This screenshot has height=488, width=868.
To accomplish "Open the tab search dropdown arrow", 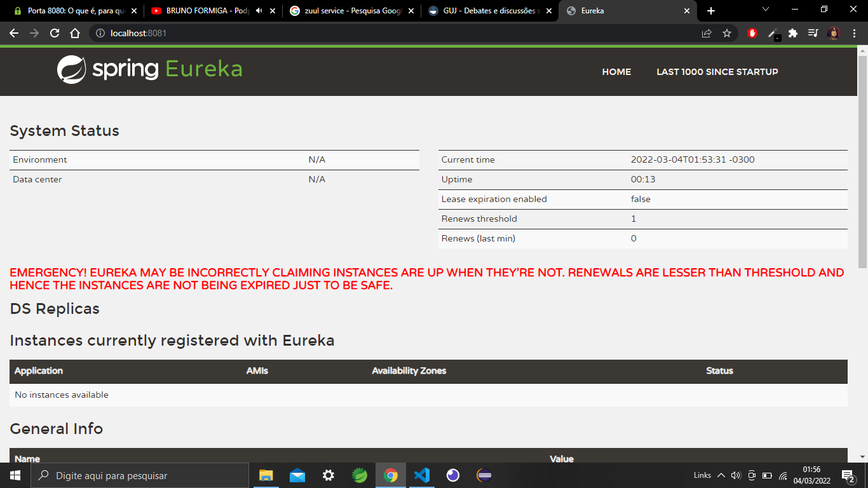I will (765, 9).
